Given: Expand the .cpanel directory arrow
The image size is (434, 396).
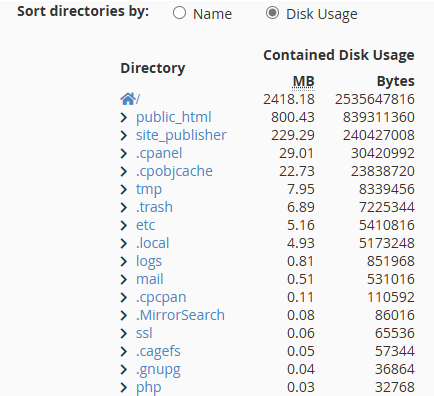Looking at the screenshot, I should (x=124, y=153).
